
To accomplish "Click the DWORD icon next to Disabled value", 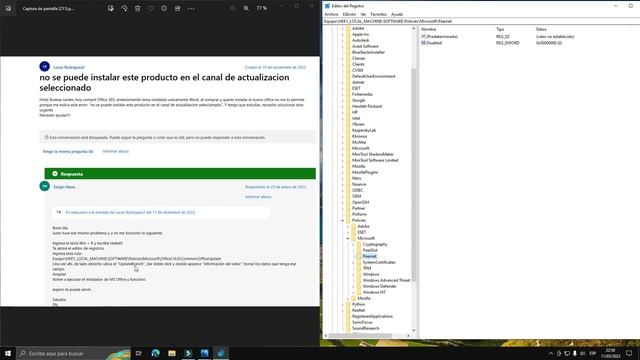I will [423, 43].
